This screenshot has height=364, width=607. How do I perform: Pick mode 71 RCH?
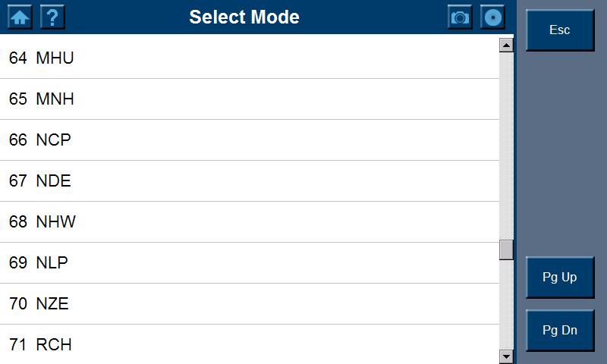249,344
